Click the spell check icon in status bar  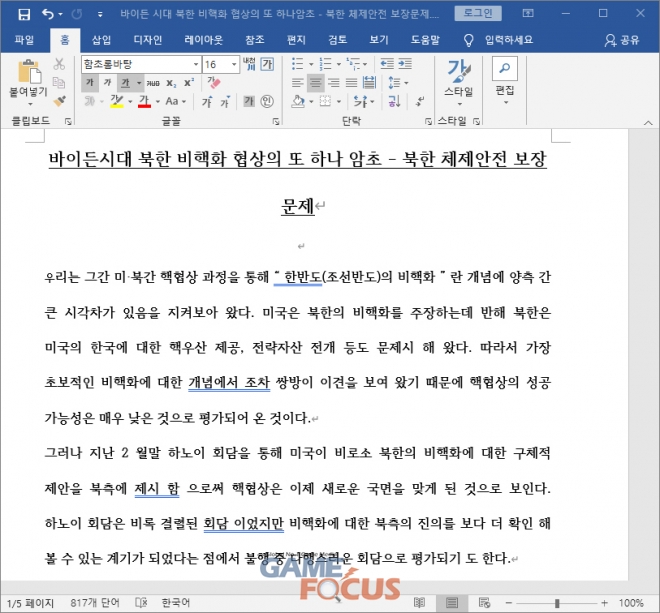[143, 603]
